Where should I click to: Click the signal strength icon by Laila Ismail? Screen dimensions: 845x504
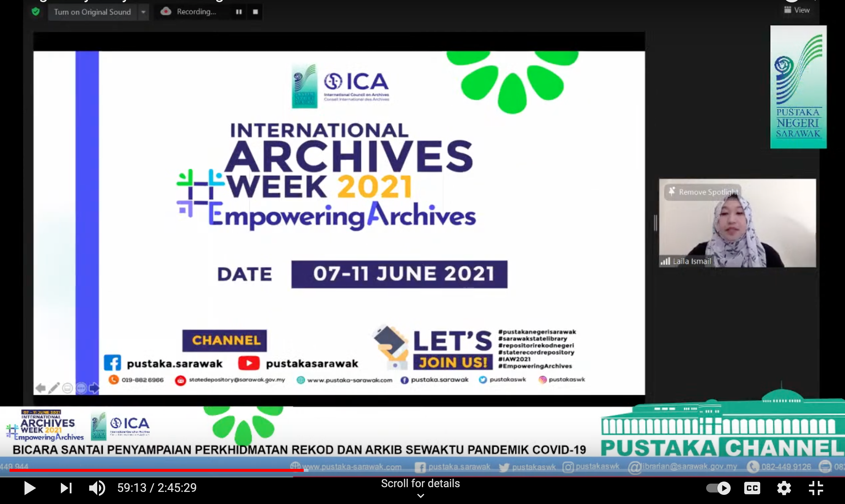[x=665, y=261]
